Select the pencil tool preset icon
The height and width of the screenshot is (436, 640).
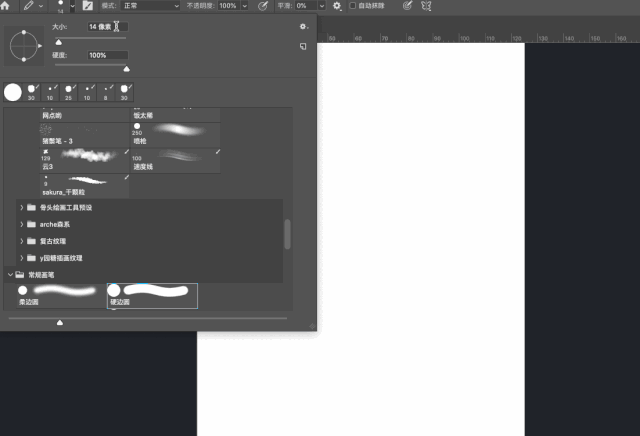29,6
